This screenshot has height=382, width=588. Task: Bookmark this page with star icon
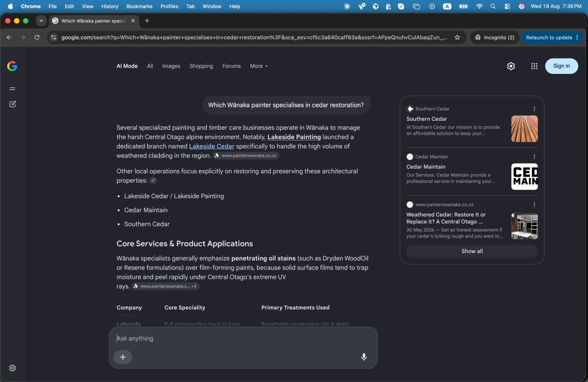point(457,37)
